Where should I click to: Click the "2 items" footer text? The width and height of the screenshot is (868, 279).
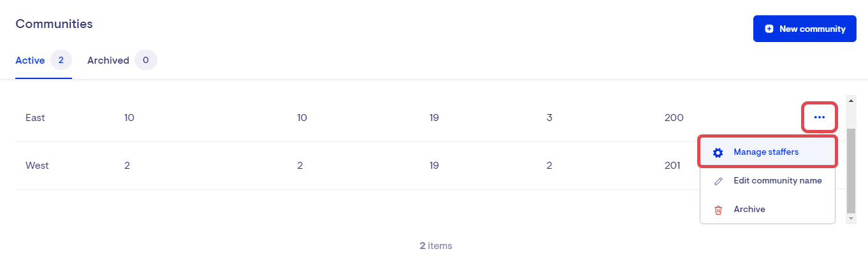[x=436, y=246]
